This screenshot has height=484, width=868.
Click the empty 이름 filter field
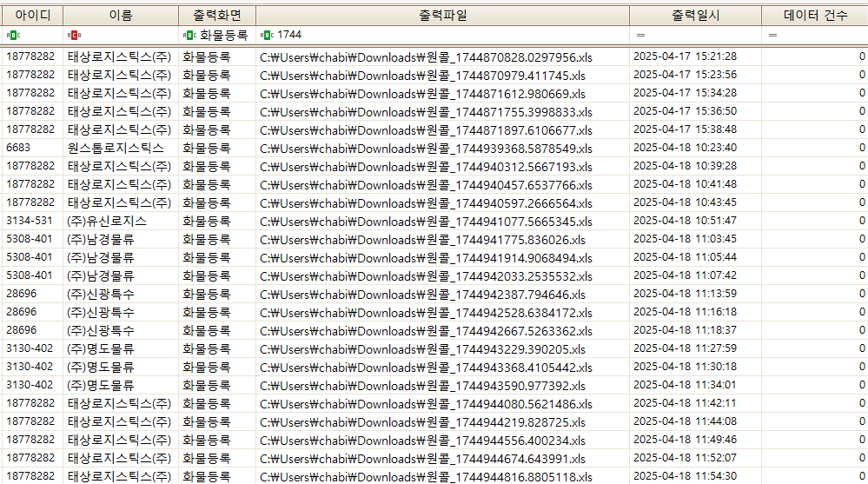pos(129,35)
